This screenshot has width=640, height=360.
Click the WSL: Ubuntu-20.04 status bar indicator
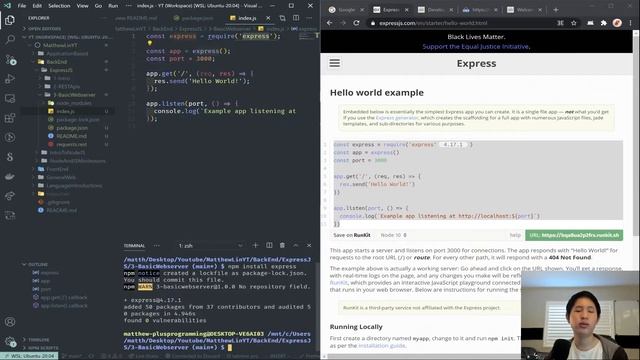click(29, 356)
